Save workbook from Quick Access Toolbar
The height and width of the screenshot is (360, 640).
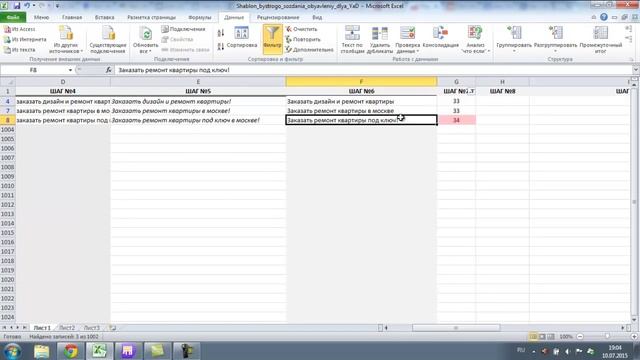point(17,6)
